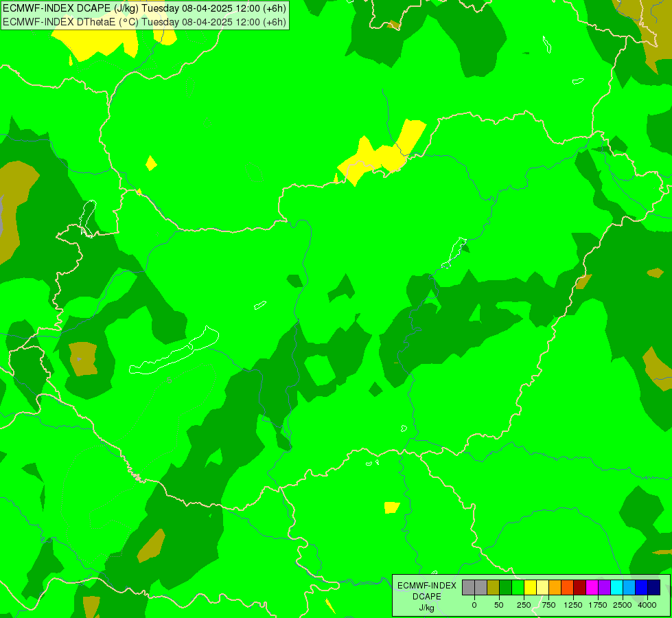This screenshot has width=672, height=618.
Task: Click the cyan legend swatch
Action: click(617, 588)
